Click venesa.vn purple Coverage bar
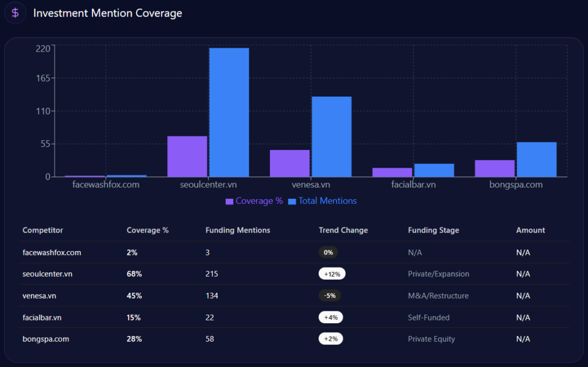This screenshot has width=588, height=367. point(289,163)
